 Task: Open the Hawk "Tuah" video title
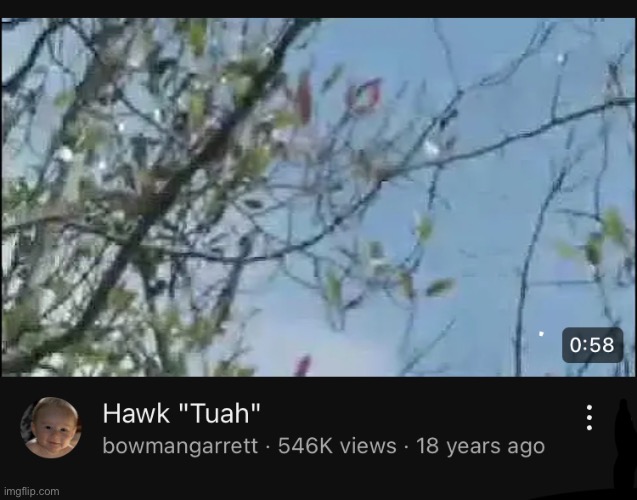[x=181, y=413]
